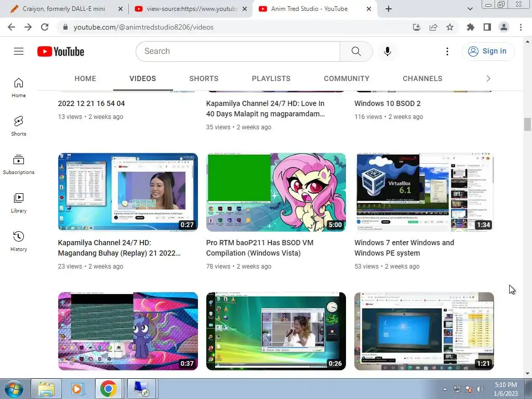Open Pro RTM baoP211 BSOD VM Compilation title

pyautogui.click(x=260, y=248)
